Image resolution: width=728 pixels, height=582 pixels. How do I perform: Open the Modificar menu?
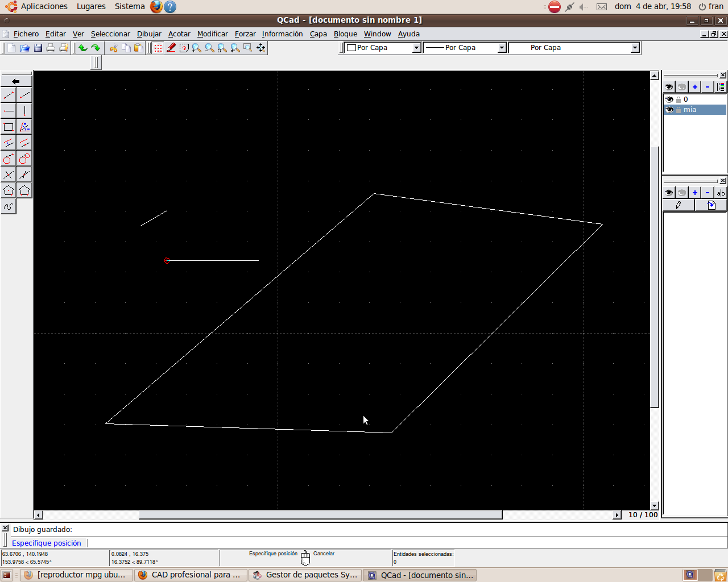pyautogui.click(x=213, y=34)
